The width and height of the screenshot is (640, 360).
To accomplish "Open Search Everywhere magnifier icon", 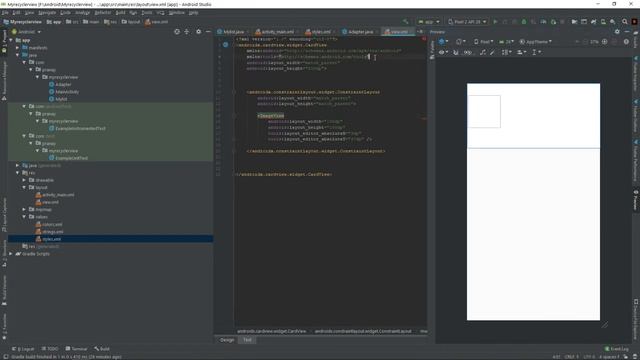I will coord(624,22).
